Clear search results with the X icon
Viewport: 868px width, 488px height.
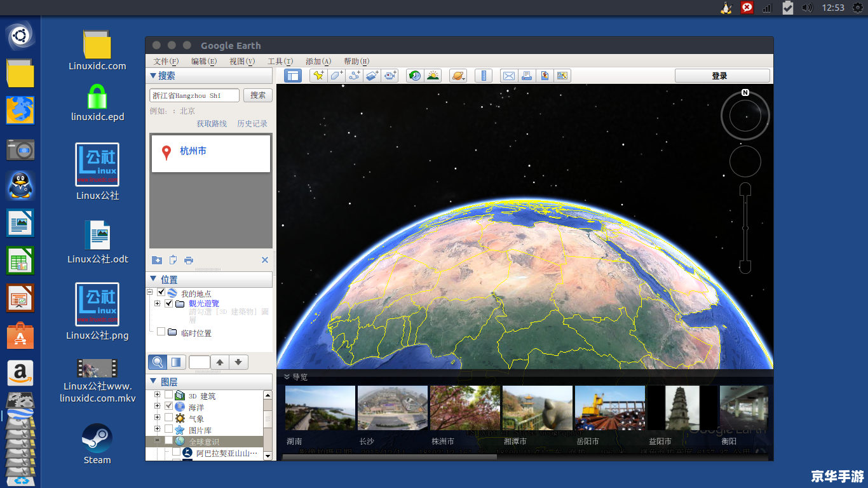pyautogui.click(x=265, y=260)
